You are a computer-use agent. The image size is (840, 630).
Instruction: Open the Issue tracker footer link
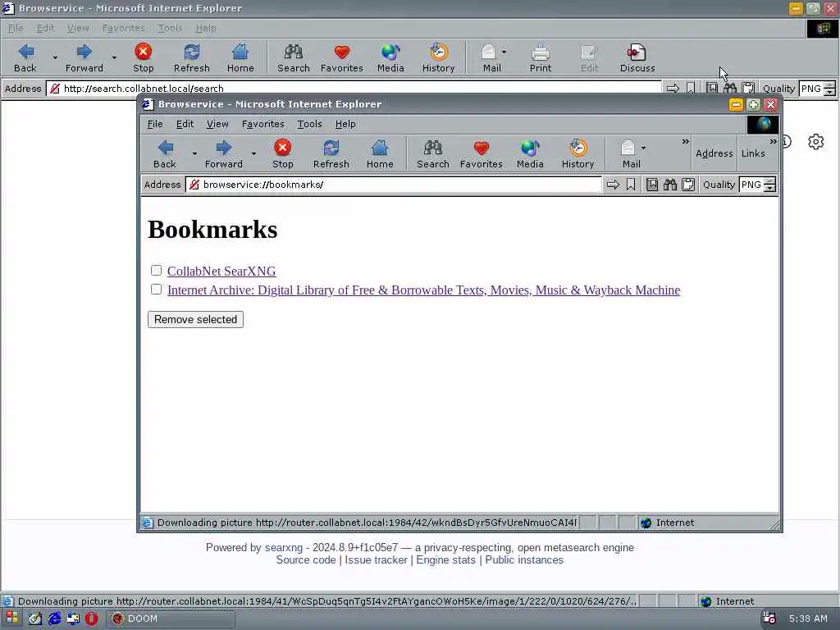pos(376,559)
